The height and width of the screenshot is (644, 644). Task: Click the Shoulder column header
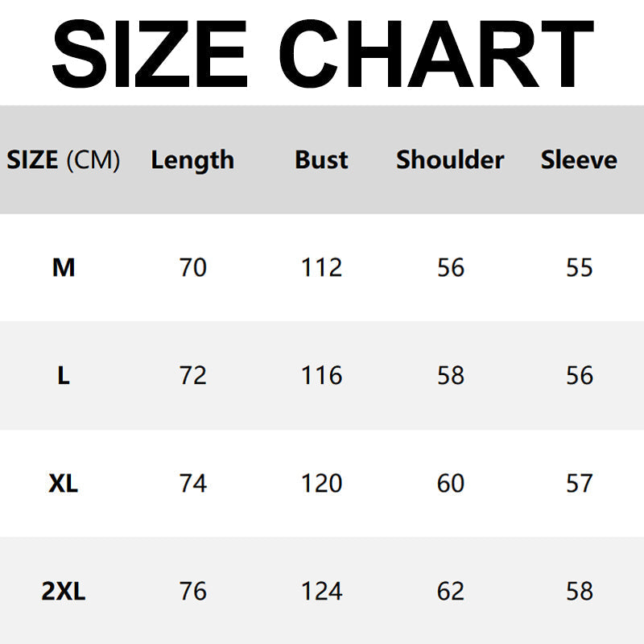450,160
